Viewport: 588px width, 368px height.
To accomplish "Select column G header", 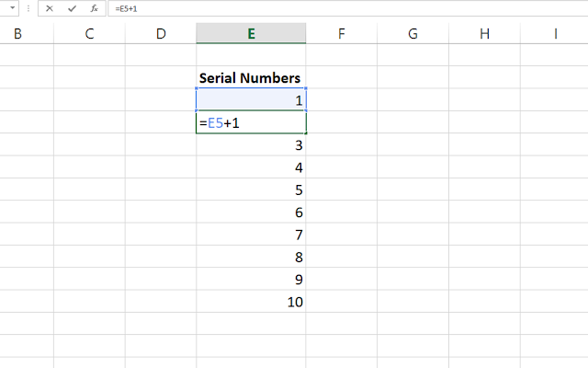I will click(x=413, y=33).
